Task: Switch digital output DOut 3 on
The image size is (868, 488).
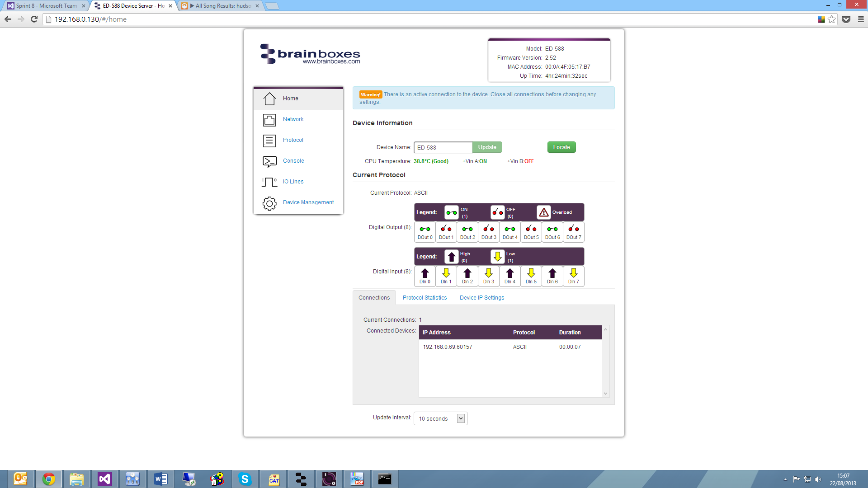Action: [x=488, y=232]
